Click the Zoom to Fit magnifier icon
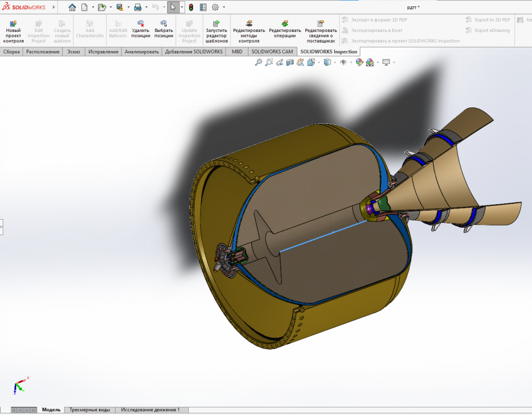This screenshot has width=532, height=415. point(259,62)
